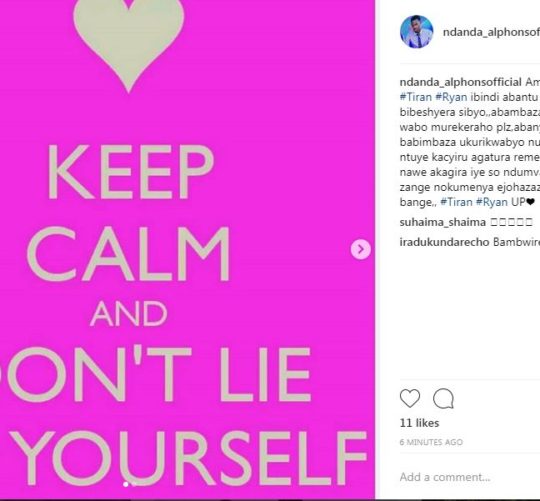View the 11 likes list
540x501 pixels.
[x=419, y=423]
